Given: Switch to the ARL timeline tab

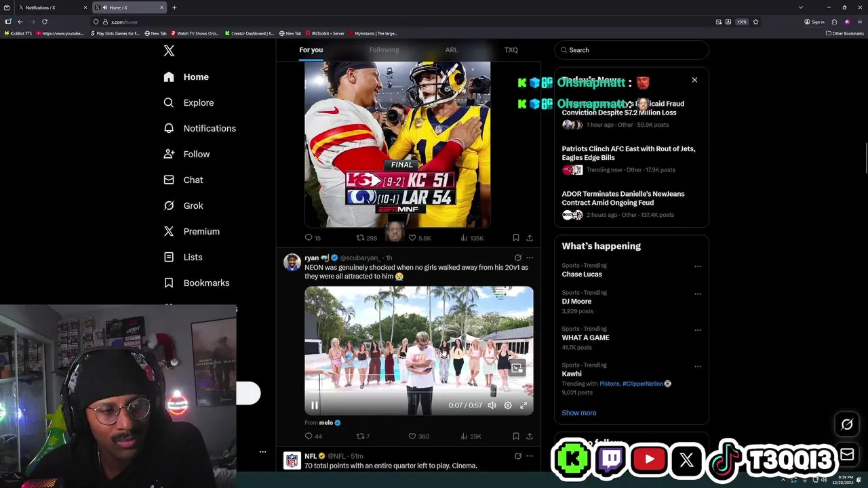Looking at the screenshot, I should 452,50.
